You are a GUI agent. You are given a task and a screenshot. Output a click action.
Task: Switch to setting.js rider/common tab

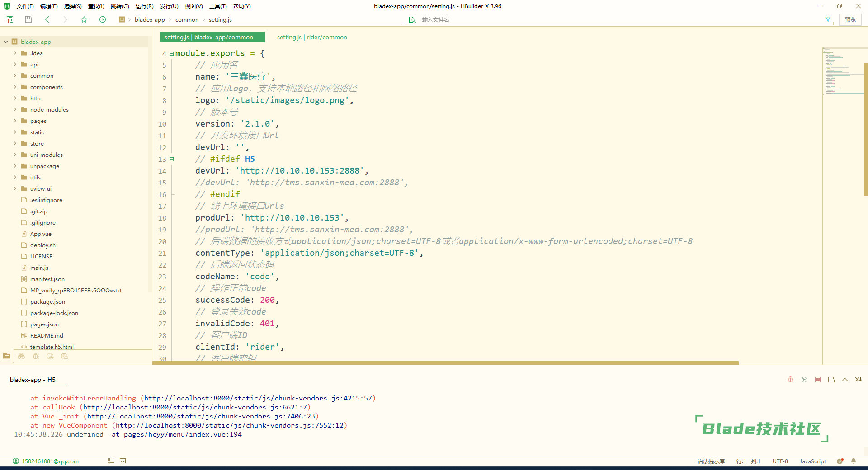[312, 37]
